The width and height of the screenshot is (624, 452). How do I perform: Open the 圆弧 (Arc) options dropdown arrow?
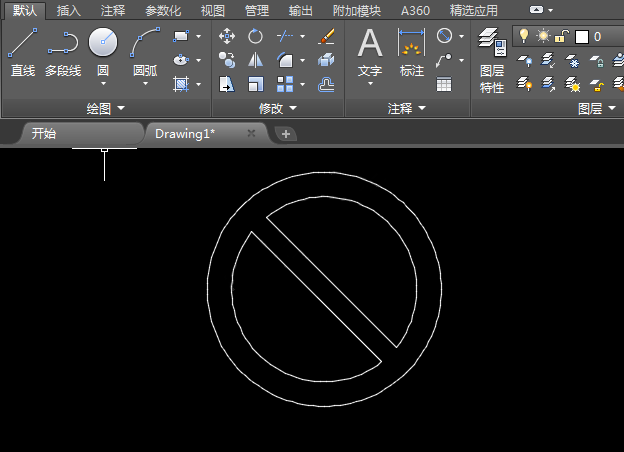coord(145,84)
